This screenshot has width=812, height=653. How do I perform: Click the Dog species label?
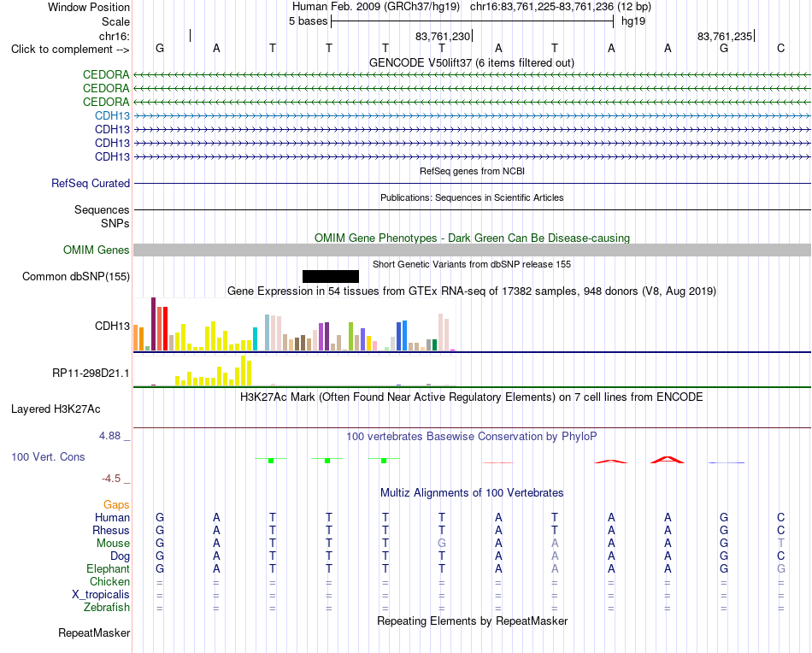tap(121, 556)
